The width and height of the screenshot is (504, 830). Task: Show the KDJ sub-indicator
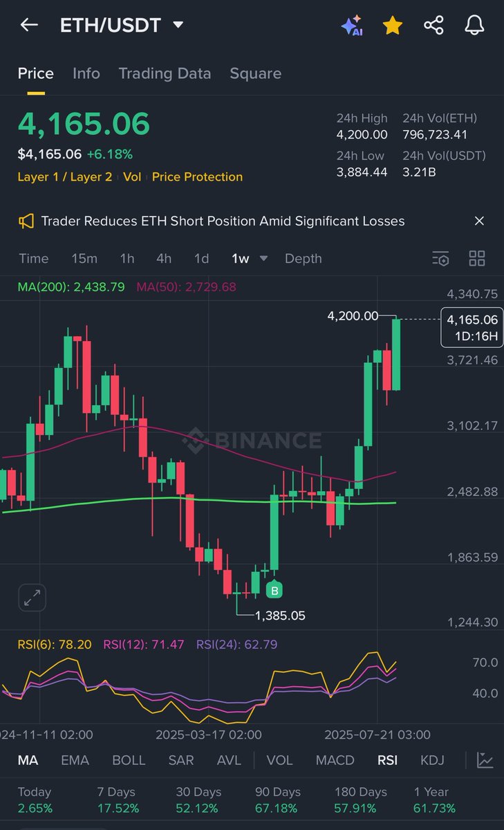click(x=433, y=760)
